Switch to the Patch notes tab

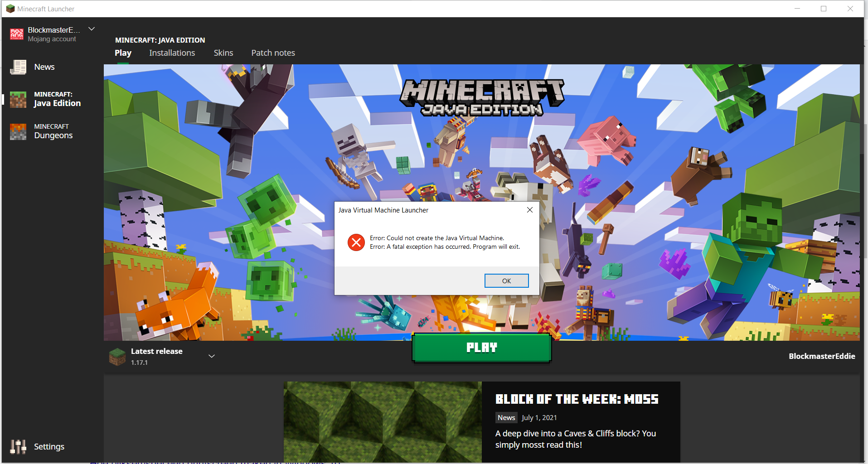pyautogui.click(x=273, y=53)
